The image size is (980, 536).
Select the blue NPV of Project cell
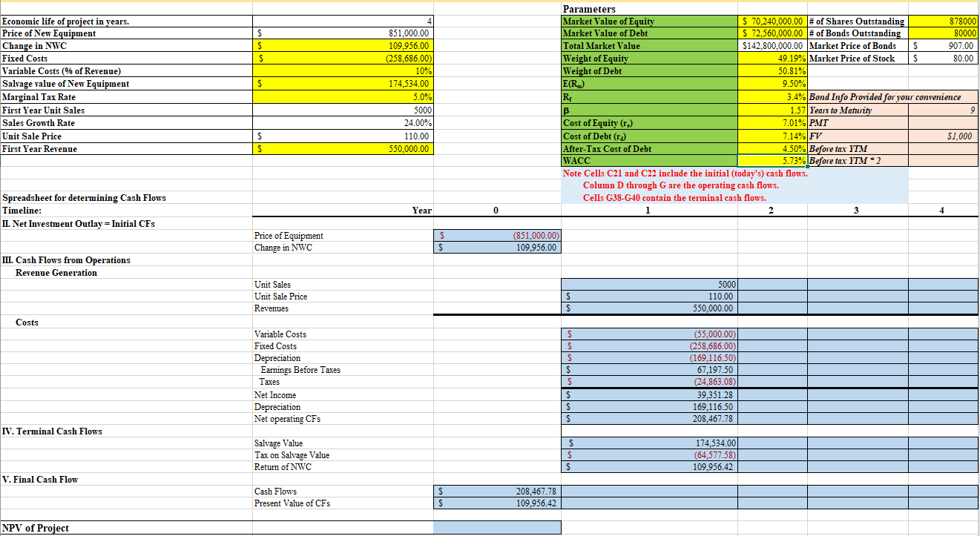(x=497, y=527)
